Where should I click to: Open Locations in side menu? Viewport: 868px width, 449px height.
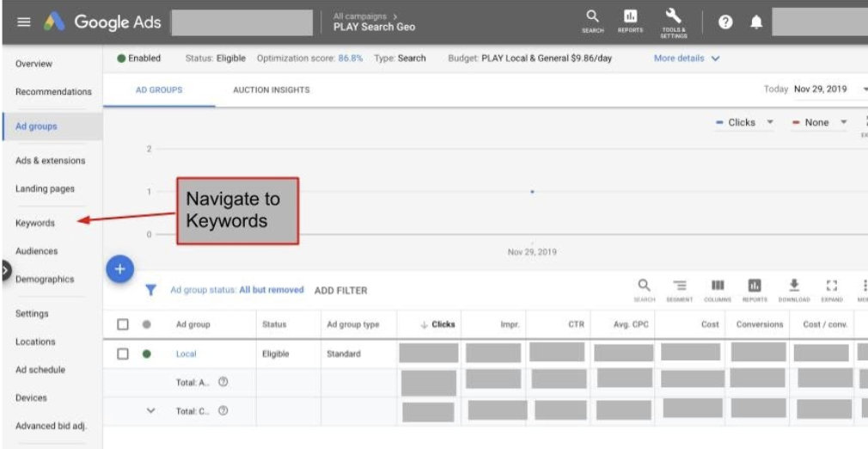click(35, 342)
